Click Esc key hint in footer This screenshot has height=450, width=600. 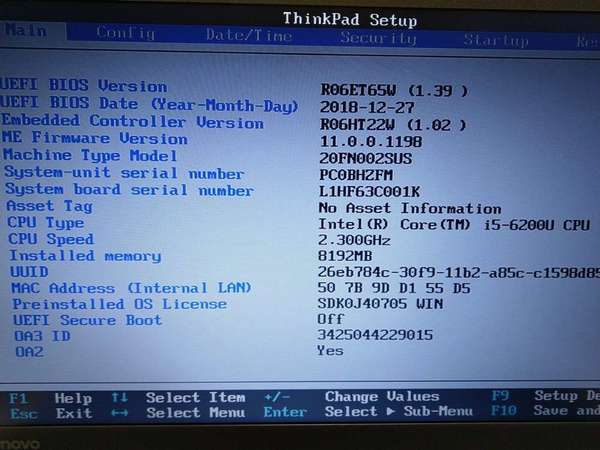pyautogui.click(x=24, y=414)
